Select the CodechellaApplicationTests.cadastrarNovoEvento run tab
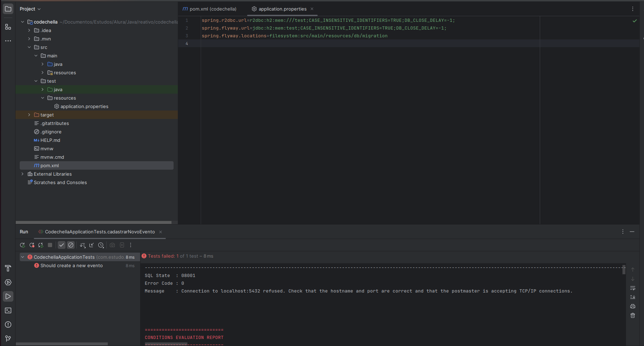 pyautogui.click(x=100, y=232)
